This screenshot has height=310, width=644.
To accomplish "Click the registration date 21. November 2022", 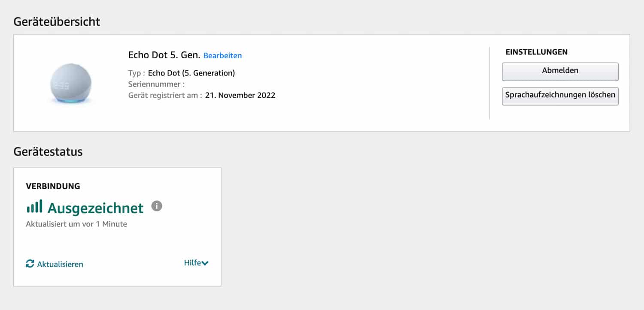I will tap(240, 95).
